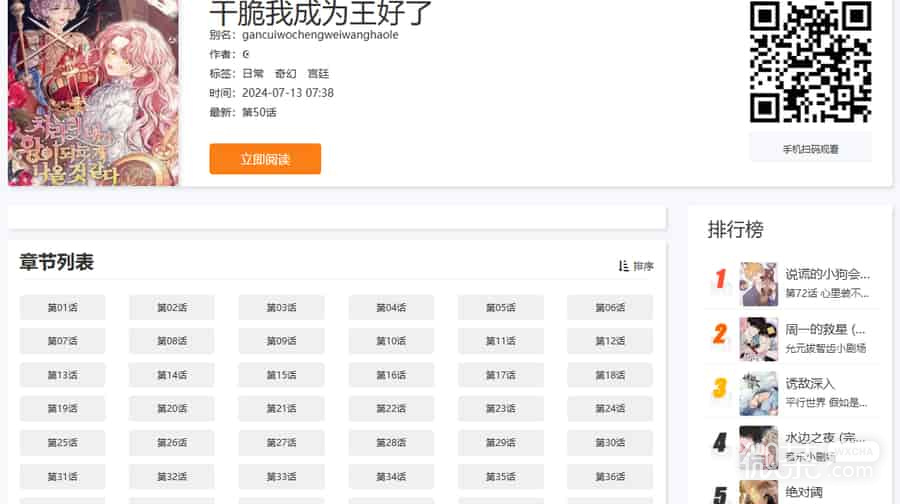
Task: Open rank 5 title 绝对阈
Action: (x=804, y=492)
